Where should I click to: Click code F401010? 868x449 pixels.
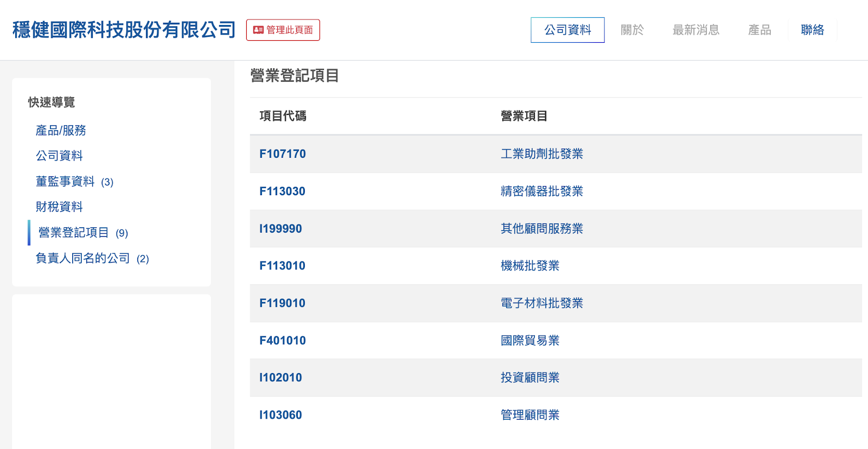point(283,341)
